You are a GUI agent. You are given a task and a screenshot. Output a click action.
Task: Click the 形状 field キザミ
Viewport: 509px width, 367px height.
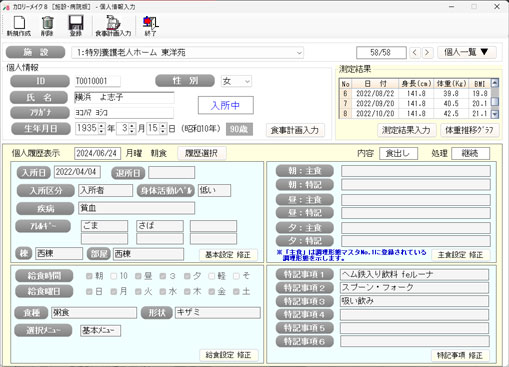tap(218, 313)
